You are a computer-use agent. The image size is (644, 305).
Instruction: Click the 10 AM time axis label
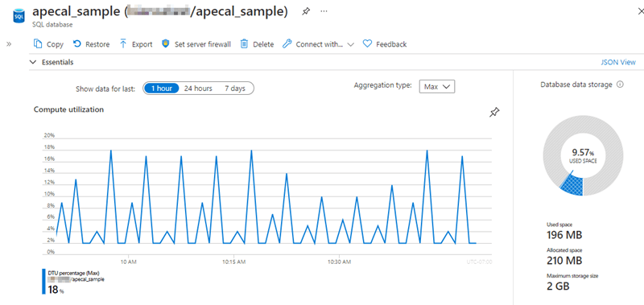129,262
